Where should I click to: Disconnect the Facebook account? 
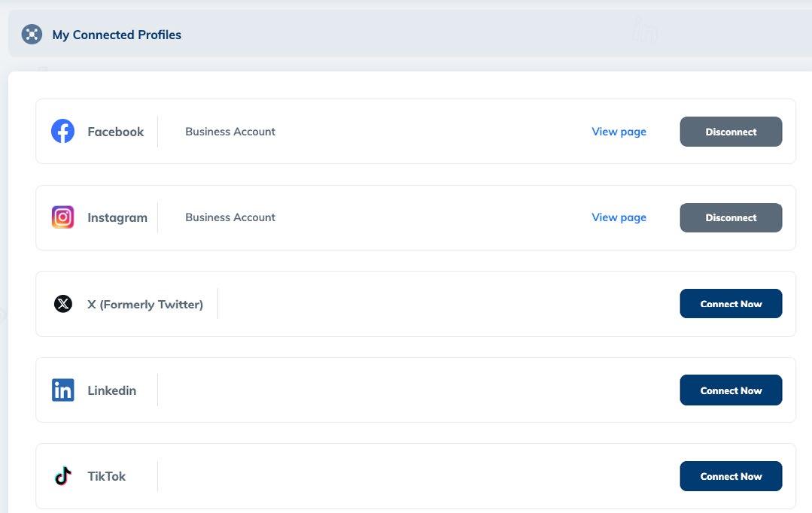[x=731, y=132]
